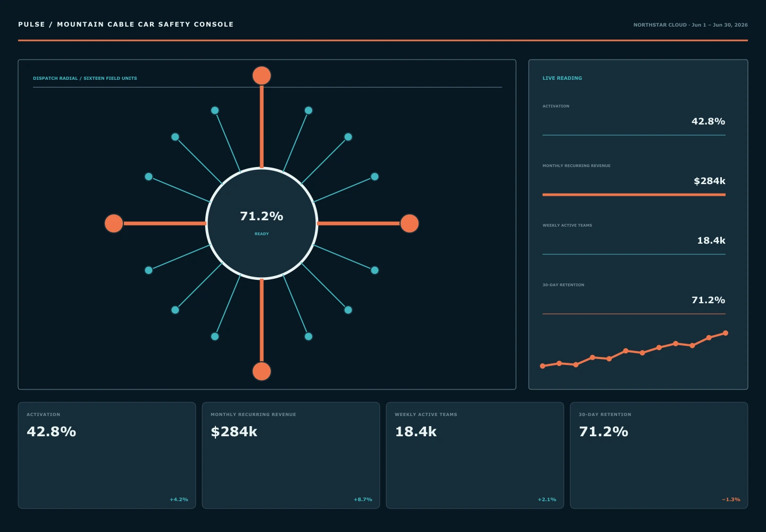Select the 42.8% value in Live Reading
The width and height of the screenshot is (766, 532).
pyautogui.click(x=708, y=121)
